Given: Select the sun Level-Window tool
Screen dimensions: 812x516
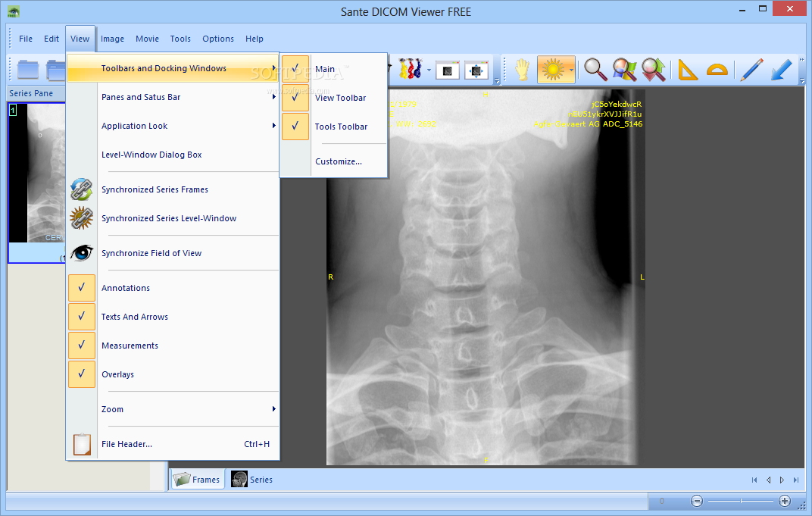Looking at the screenshot, I should pos(552,70).
